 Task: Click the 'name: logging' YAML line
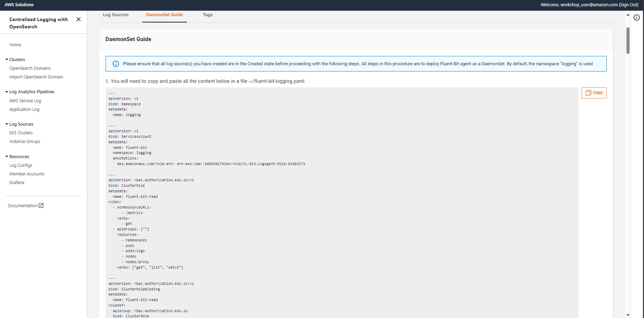127,115
